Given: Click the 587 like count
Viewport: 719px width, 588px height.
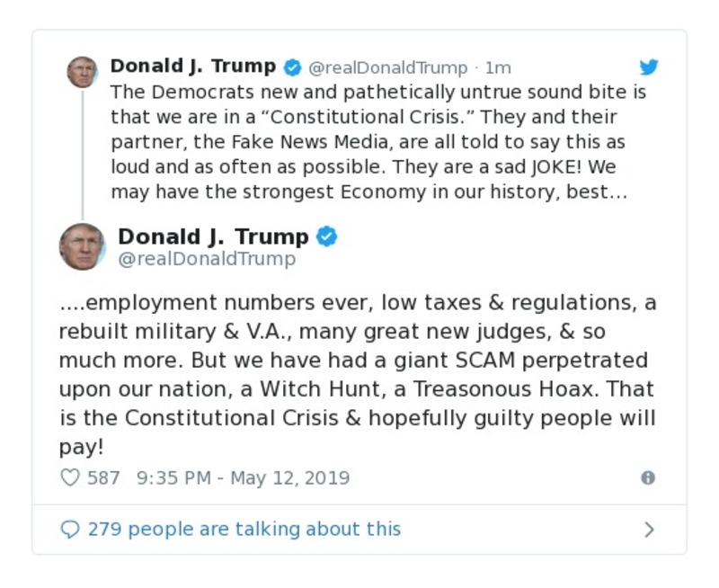Looking at the screenshot, I should 102,477.
